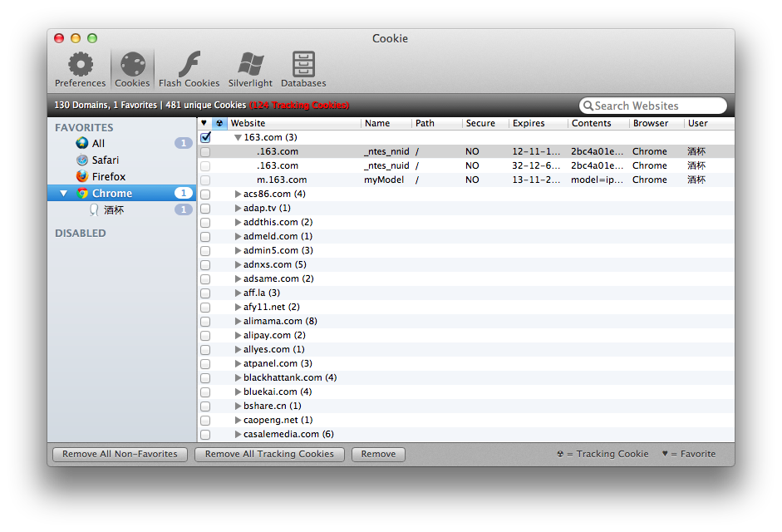Screen dimensions: 782x532
Task: Uncheck the 163.com favorite checkbox
Action: [205, 137]
